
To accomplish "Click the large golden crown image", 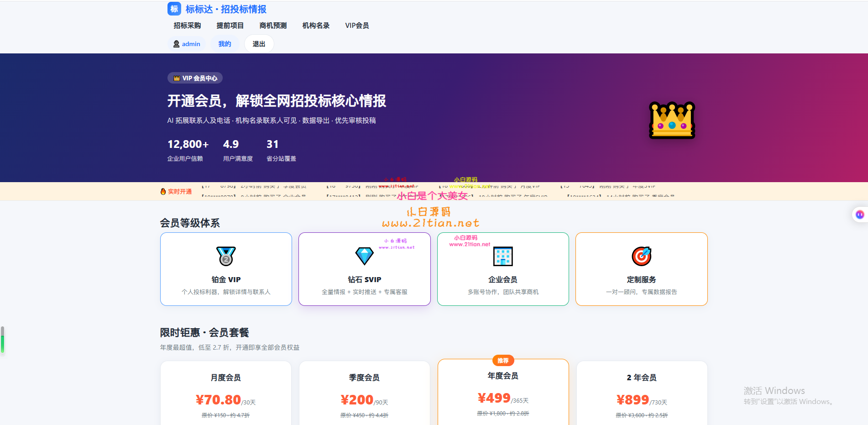I will (x=672, y=120).
